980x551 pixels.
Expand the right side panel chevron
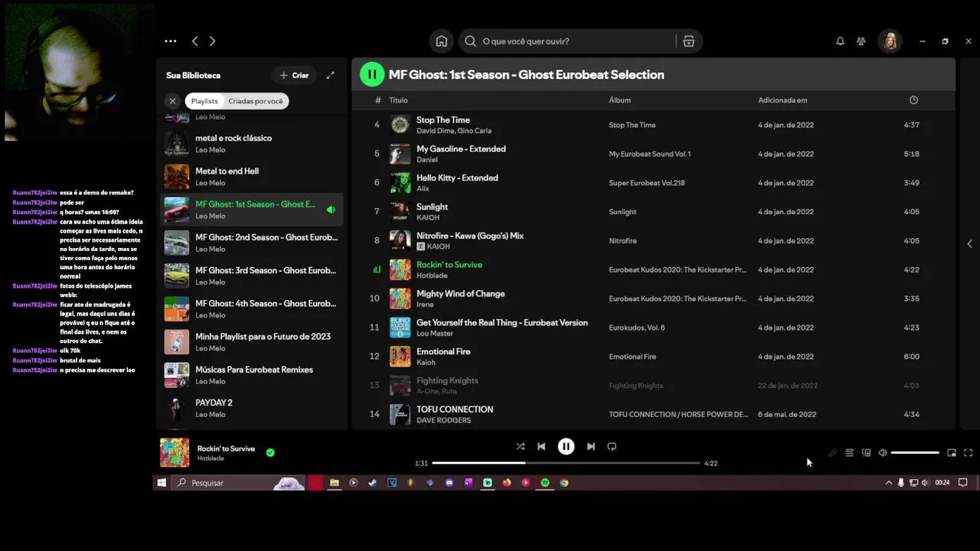click(969, 243)
